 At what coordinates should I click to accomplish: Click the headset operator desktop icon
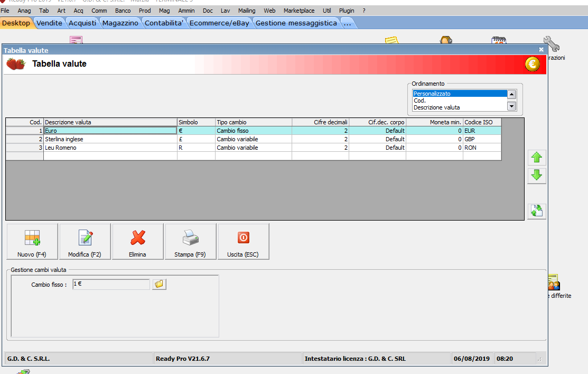click(x=446, y=40)
